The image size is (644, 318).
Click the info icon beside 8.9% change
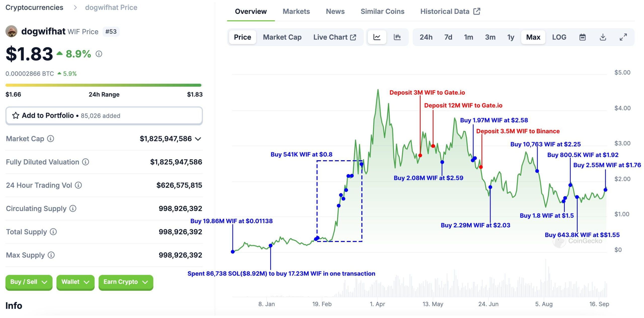(99, 54)
